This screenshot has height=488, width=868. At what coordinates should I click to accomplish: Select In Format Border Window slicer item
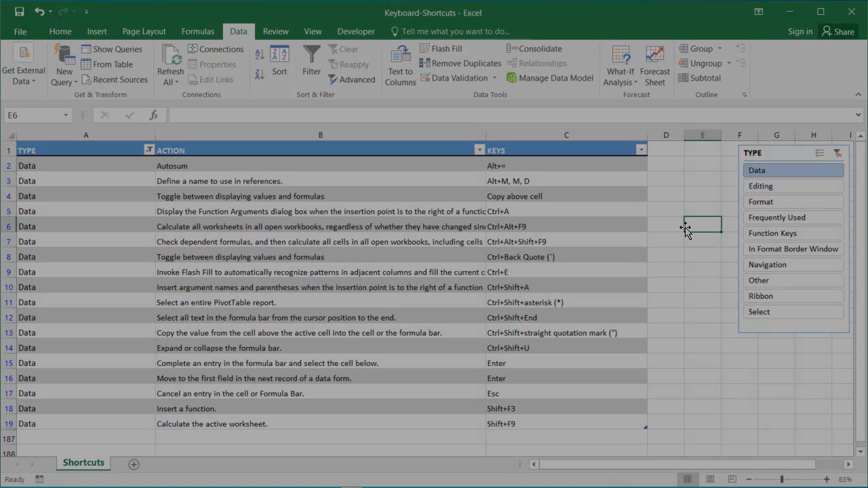click(x=793, y=249)
